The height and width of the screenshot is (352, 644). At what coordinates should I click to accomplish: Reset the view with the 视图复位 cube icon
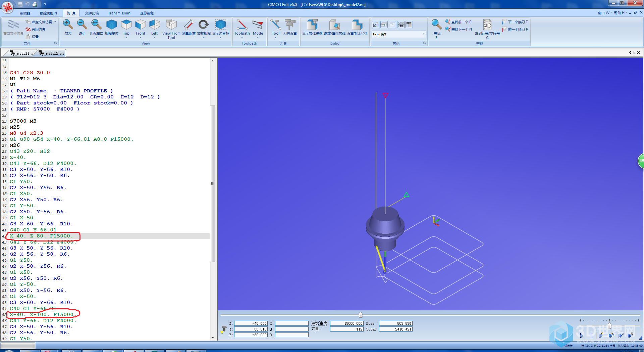point(112,25)
